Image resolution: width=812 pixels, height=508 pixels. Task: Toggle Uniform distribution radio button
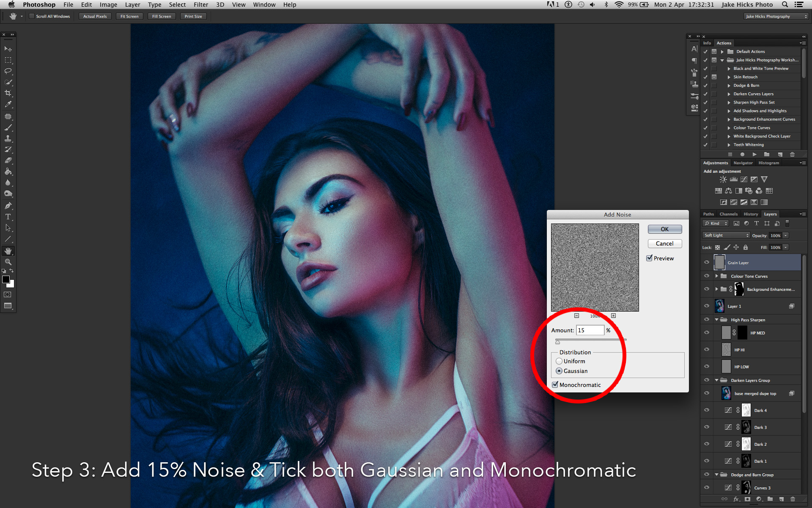558,361
